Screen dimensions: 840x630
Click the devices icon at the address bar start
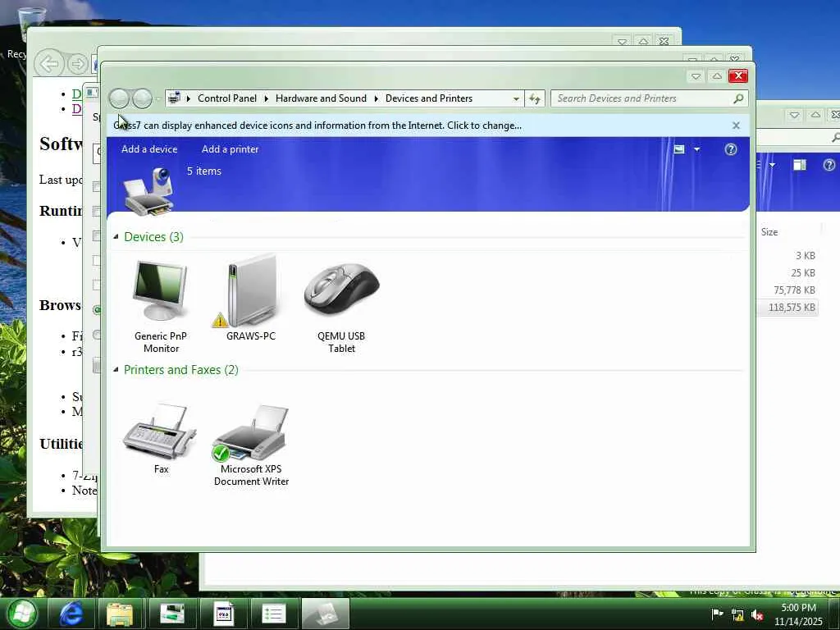click(174, 98)
